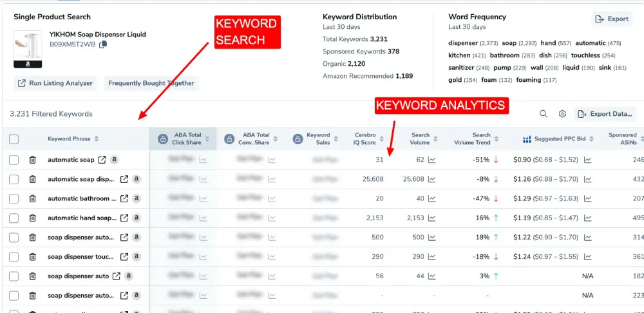Viewport: 644px width, 313px height.
Task: Click lock icon on ABA Total Click Share
Action: point(163,139)
